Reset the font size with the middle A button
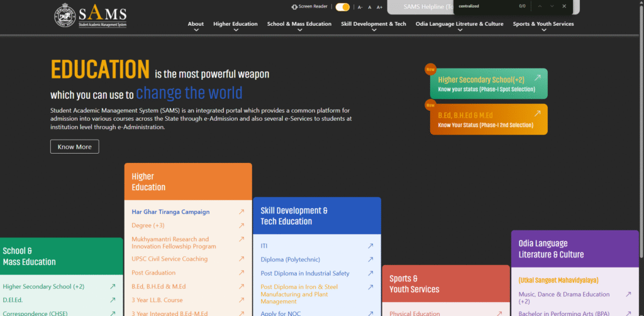The image size is (644, 316). pyautogui.click(x=370, y=8)
